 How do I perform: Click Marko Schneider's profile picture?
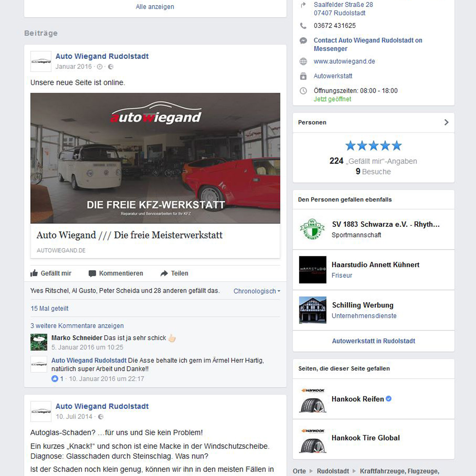click(39, 342)
